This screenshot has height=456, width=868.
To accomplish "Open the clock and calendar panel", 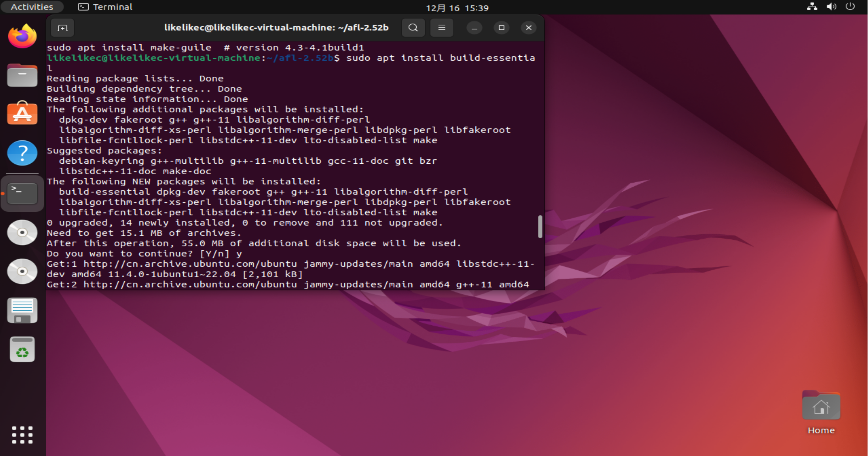I will [457, 7].
